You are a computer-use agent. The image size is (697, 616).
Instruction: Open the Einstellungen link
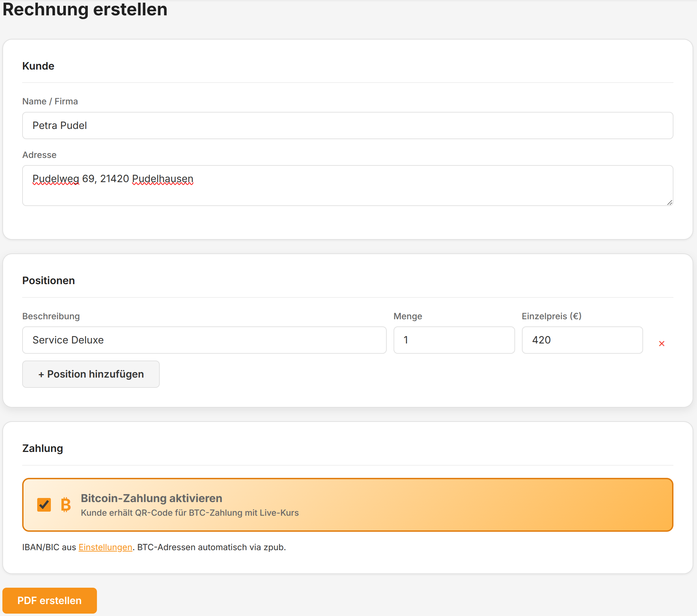105,547
